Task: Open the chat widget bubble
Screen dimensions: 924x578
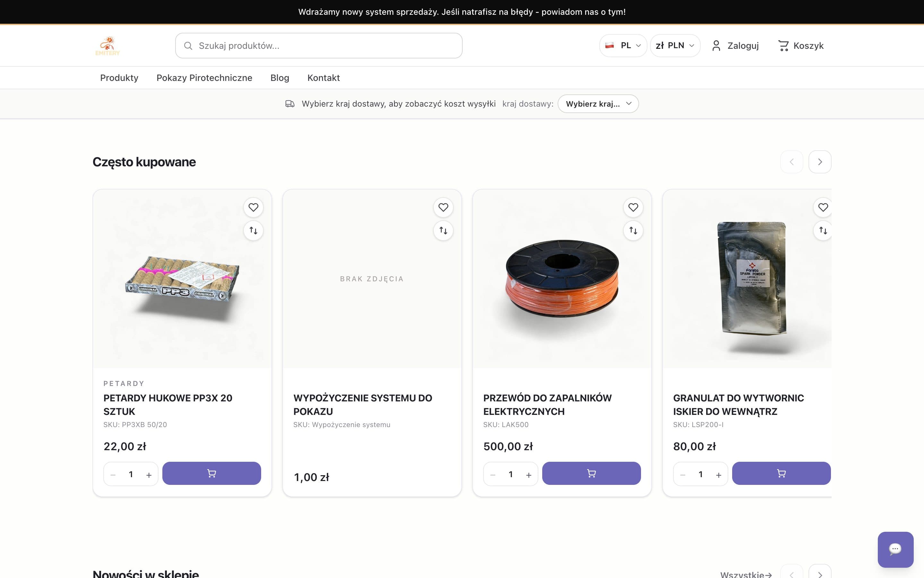Action: pyautogui.click(x=895, y=549)
